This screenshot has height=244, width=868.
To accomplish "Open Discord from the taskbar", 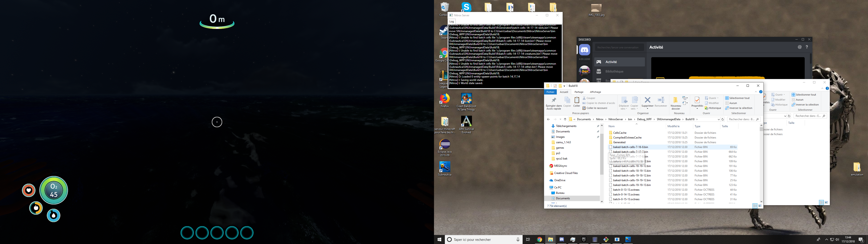I will (x=562, y=240).
